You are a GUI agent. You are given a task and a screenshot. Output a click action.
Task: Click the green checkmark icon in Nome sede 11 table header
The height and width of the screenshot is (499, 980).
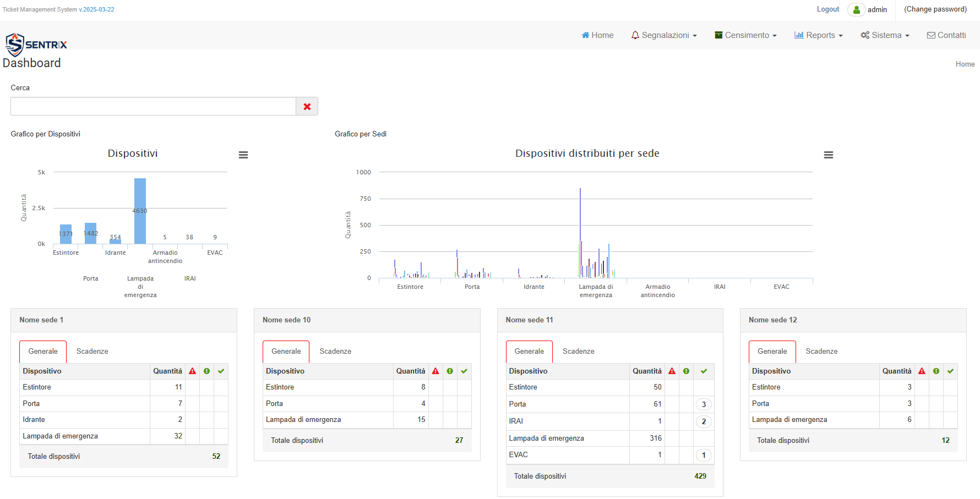pyautogui.click(x=704, y=371)
